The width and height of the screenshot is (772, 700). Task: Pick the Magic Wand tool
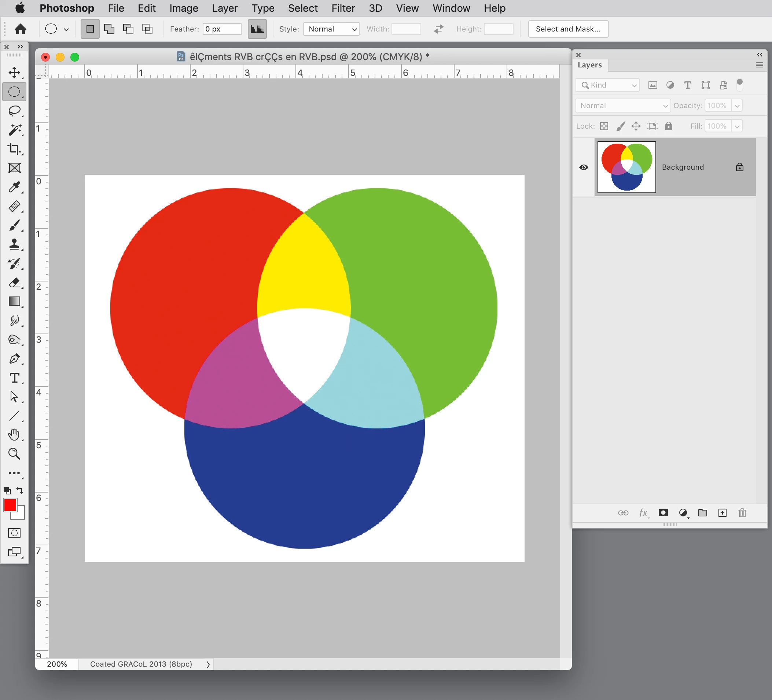14,130
